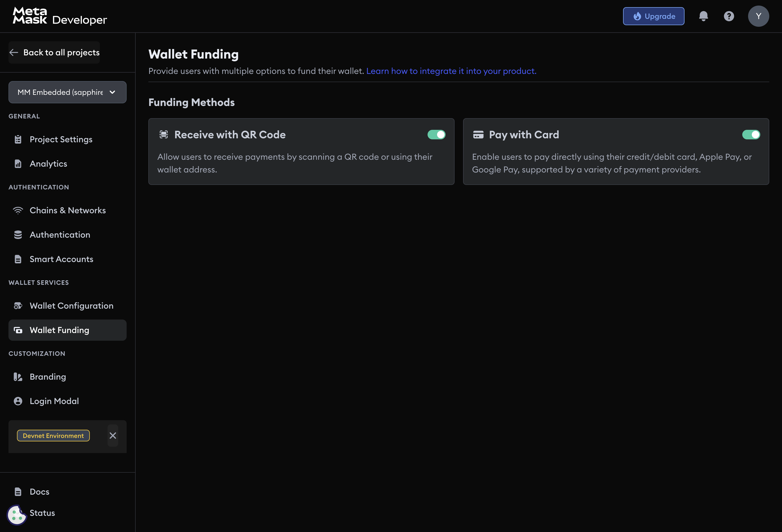
Task: Click the Analytics chart icon
Action: (18, 164)
